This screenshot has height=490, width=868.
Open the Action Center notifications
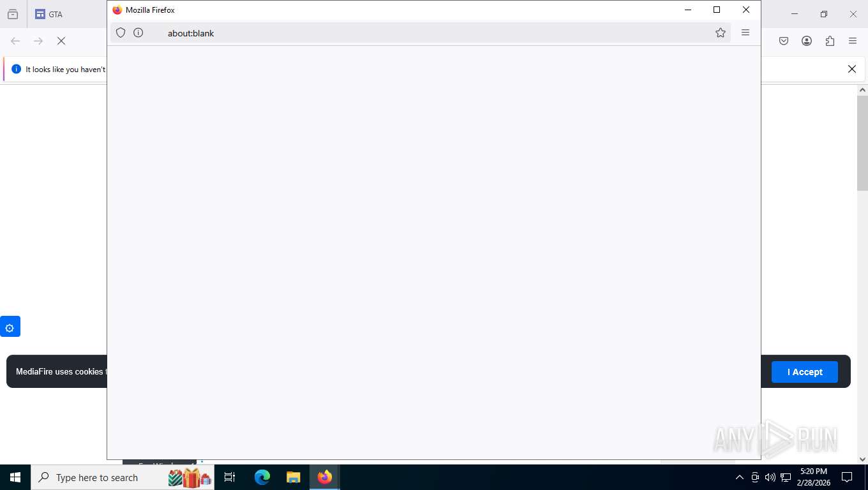(x=847, y=477)
